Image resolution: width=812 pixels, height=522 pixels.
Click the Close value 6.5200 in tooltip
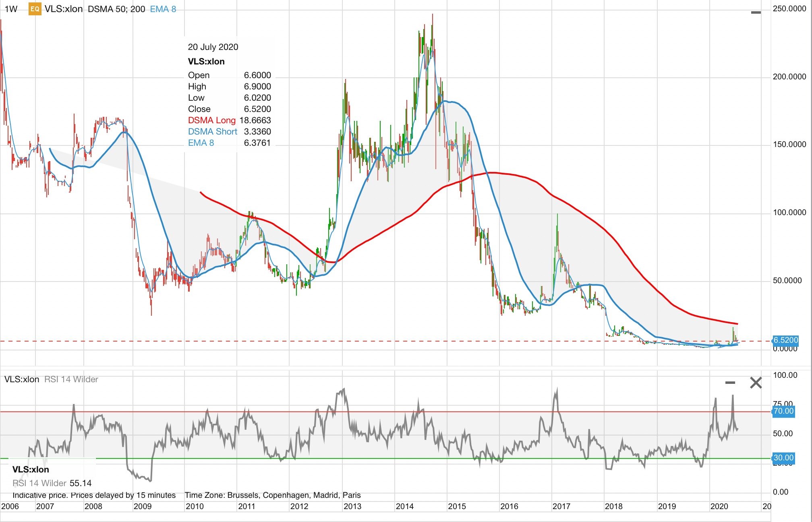click(257, 109)
